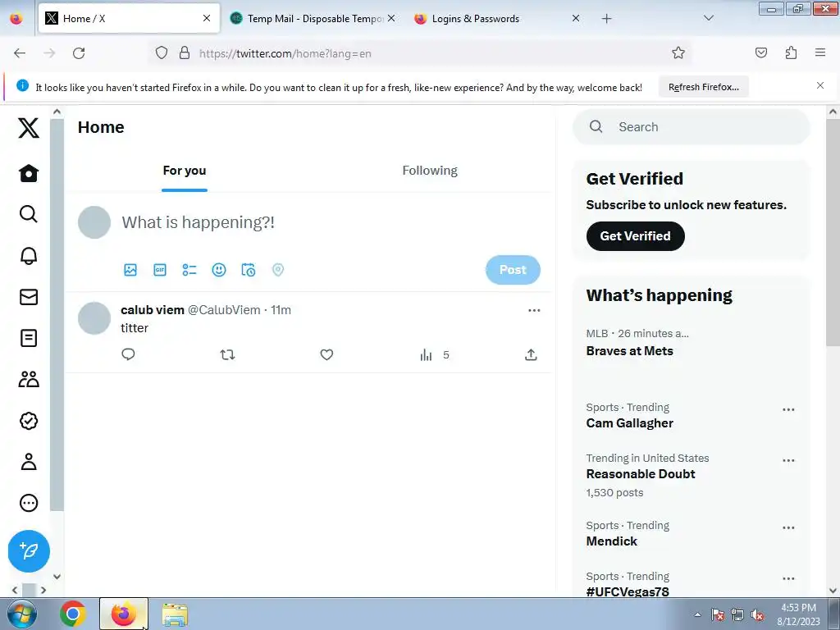Open More circle ellipsis icon in sidebar
Image resolution: width=840 pixels, height=630 pixels.
(29, 503)
